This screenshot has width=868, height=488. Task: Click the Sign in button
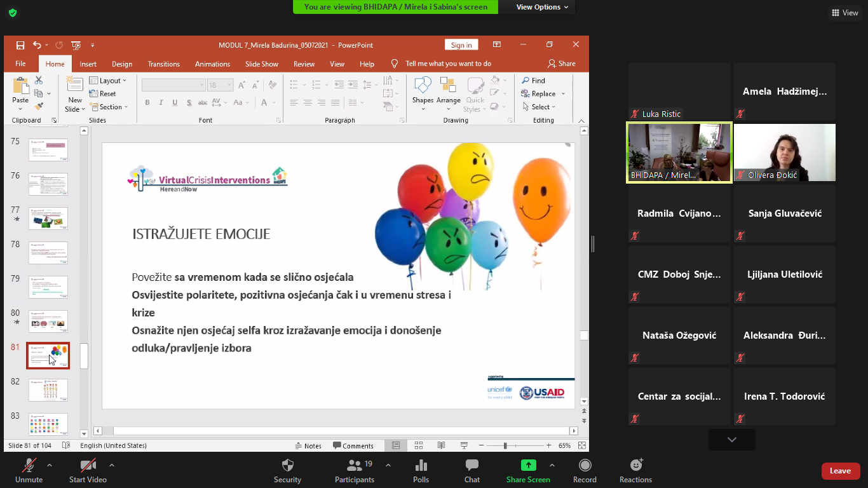click(461, 45)
